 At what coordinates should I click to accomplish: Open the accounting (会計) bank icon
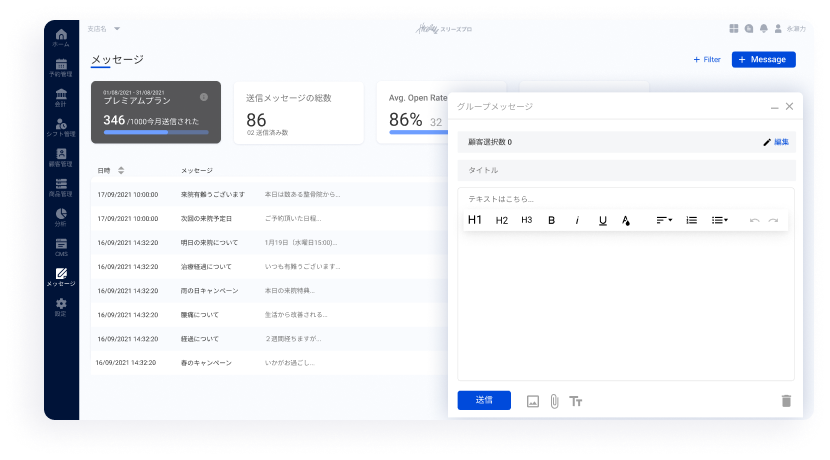(x=61, y=97)
